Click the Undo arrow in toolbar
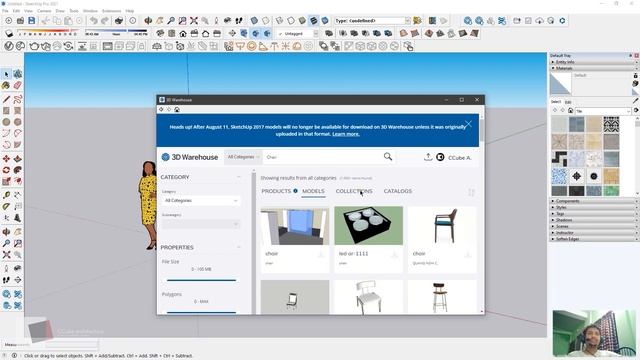Image resolution: width=640 pixels, height=360 pixels. 94,20
